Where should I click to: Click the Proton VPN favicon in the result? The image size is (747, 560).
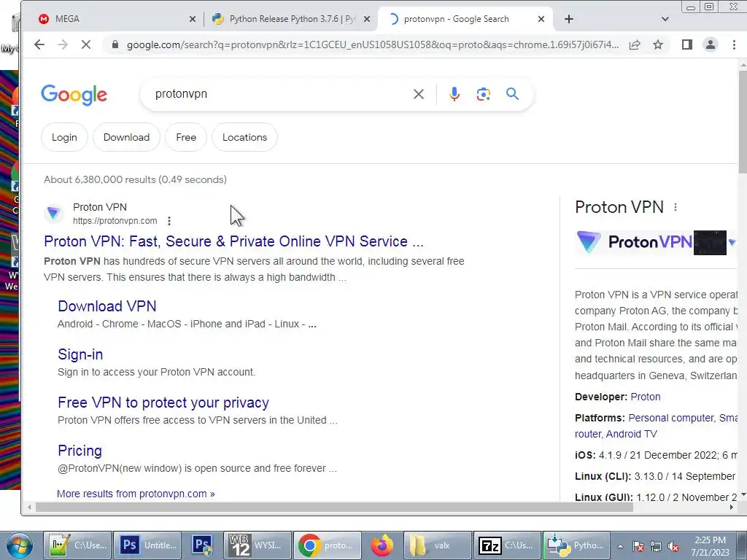point(54,214)
